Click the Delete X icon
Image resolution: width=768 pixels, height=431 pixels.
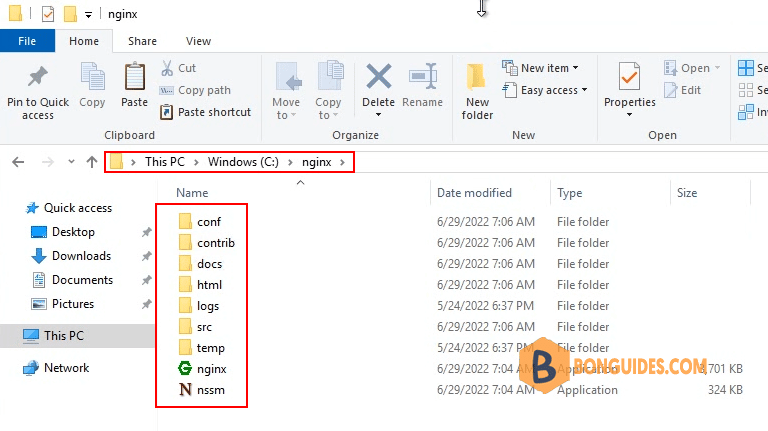[x=379, y=76]
